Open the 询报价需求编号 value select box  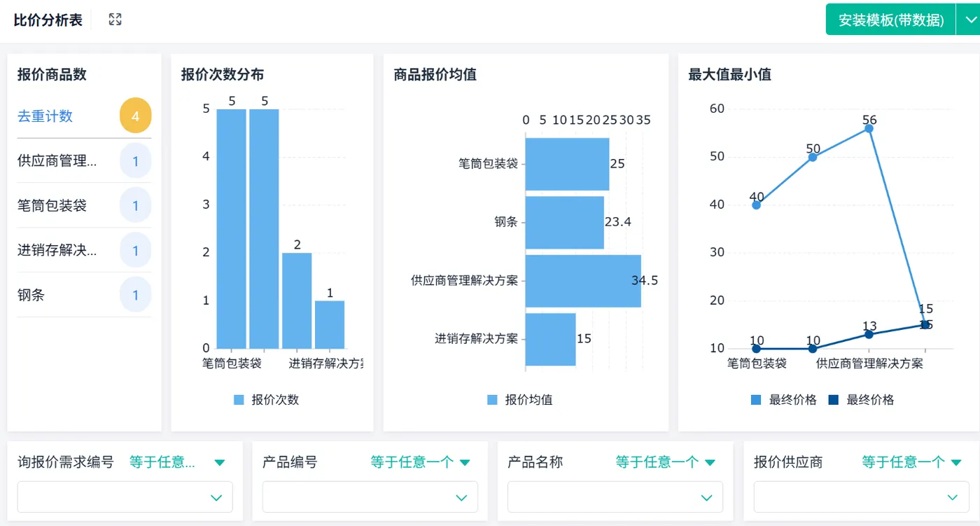click(x=125, y=497)
